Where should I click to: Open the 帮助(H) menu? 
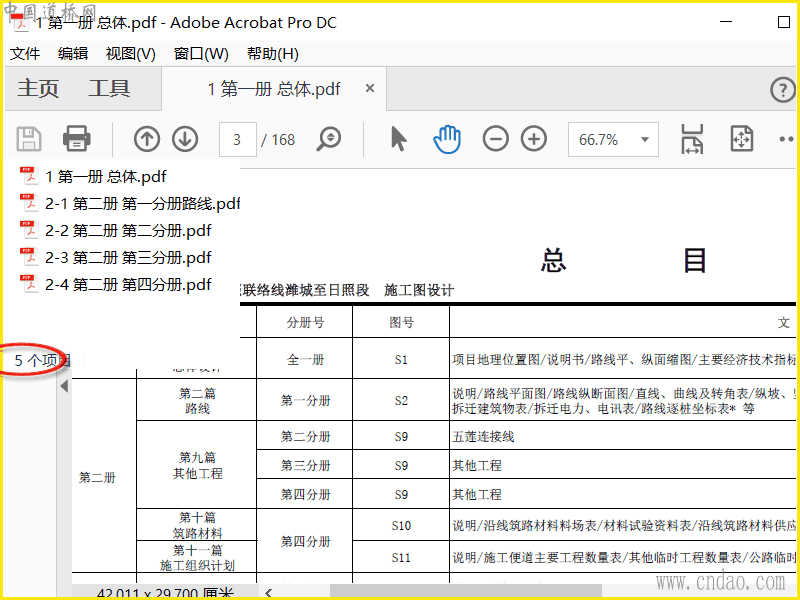272,54
